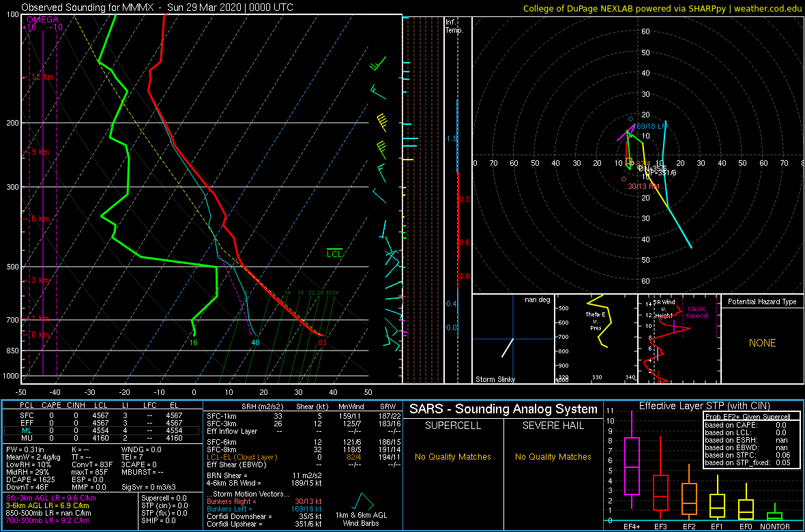Click the 30/13 RM hodograph label

644,186
